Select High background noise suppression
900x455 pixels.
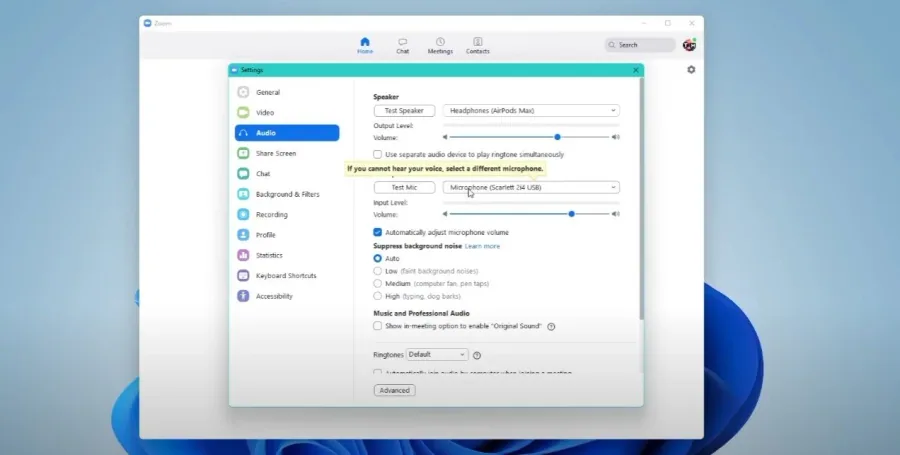click(377, 296)
